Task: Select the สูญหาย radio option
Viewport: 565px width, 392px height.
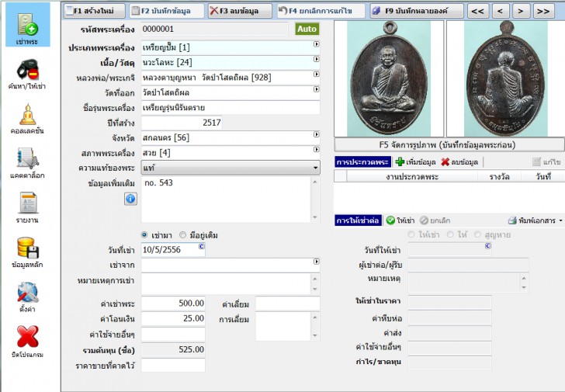Action: (477, 234)
